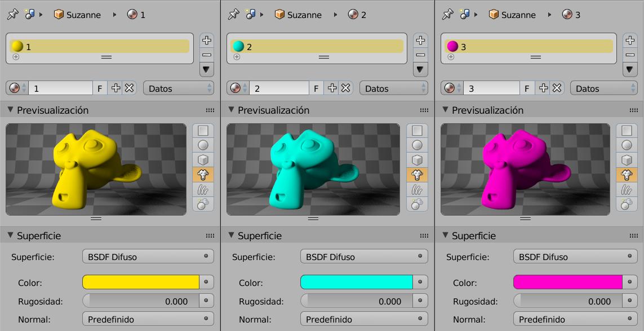
Task: Open material slot specials arrow in panel 3
Action: click(x=630, y=70)
